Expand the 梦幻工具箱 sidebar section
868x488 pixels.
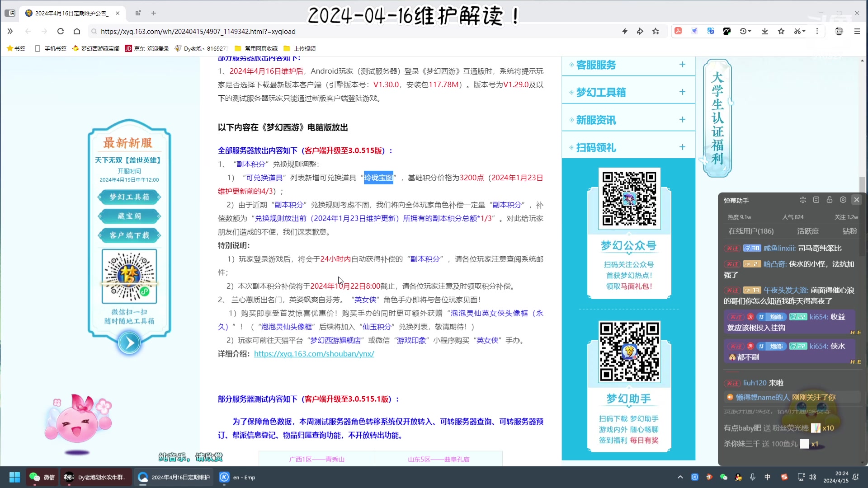tap(628, 92)
